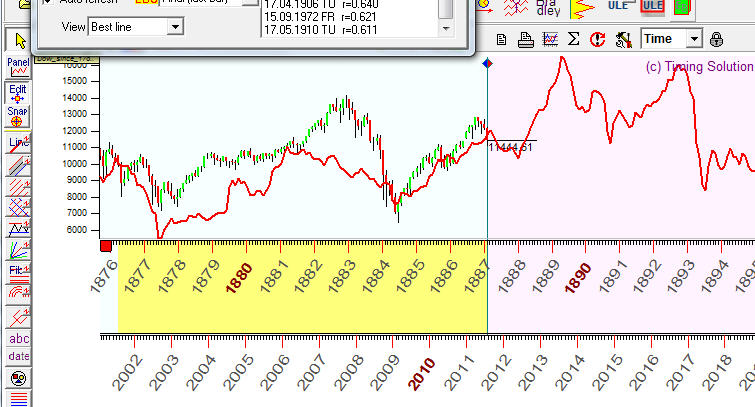Click the red zigzag figure icon

(x=516, y=8)
